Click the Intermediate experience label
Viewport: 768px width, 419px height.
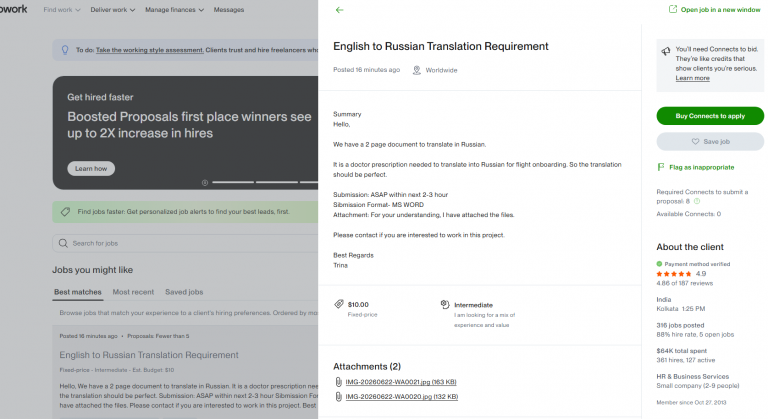pyautogui.click(x=473, y=305)
